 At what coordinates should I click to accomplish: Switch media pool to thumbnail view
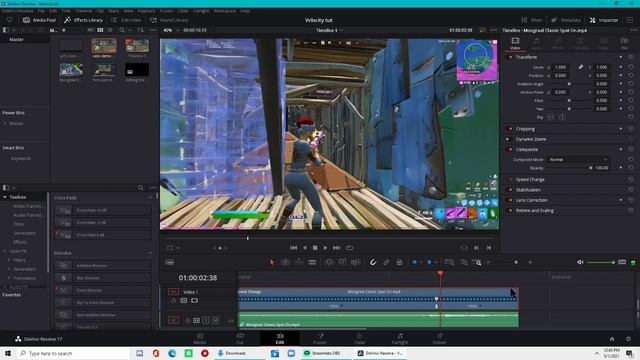pyautogui.click(x=100, y=30)
